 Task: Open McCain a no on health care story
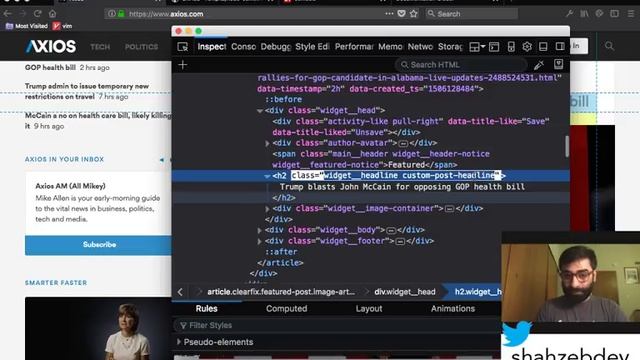(x=98, y=121)
